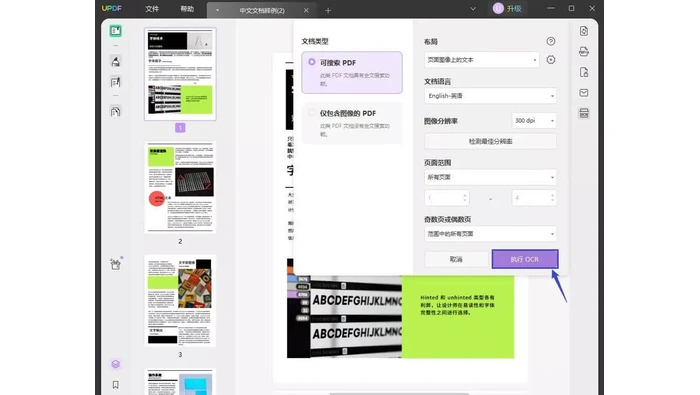Open the layout settings gear icon

[551, 60]
